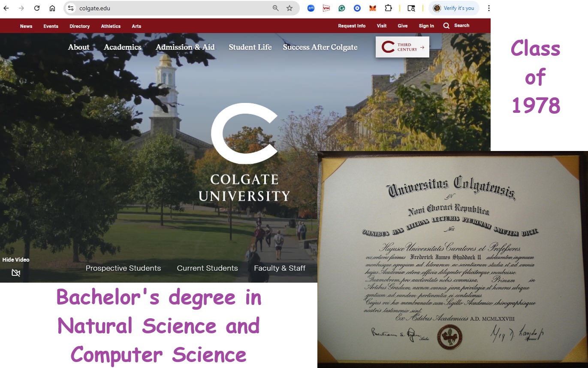Image resolution: width=588 pixels, height=368 pixels.
Task: Open the Success After Colgate menu
Action: coord(320,47)
